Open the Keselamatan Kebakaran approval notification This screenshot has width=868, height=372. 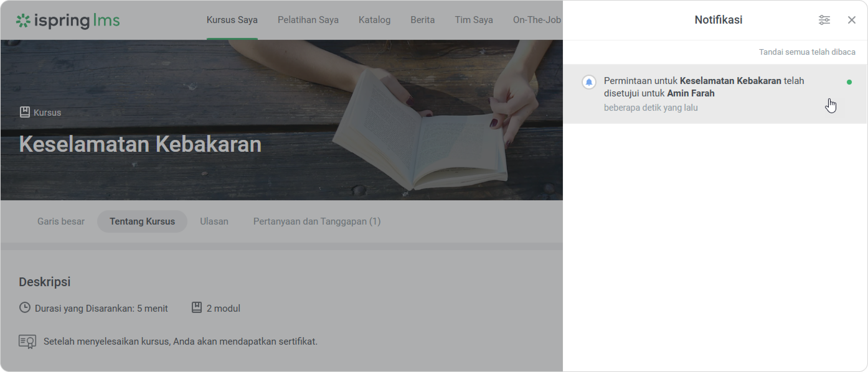click(704, 93)
